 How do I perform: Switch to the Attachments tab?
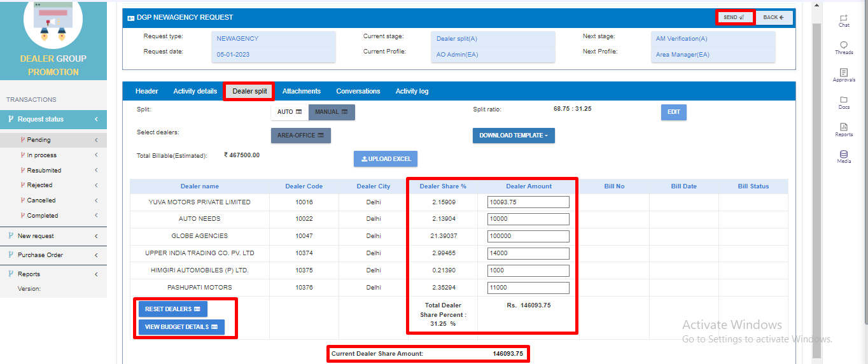pos(302,91)
